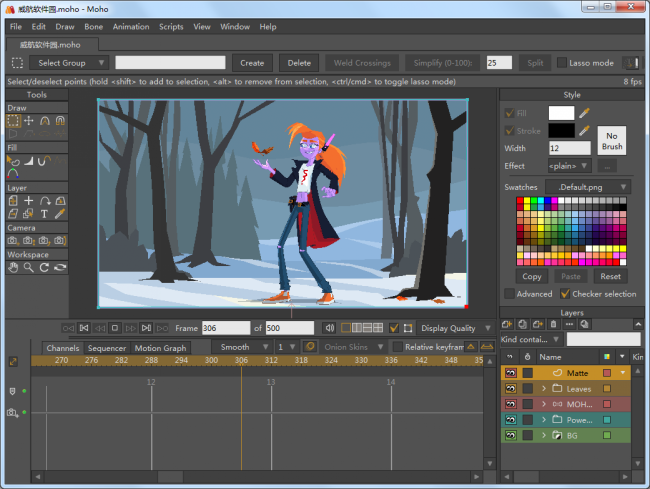Click the Reset style button
650x489 pixels.
610,276
